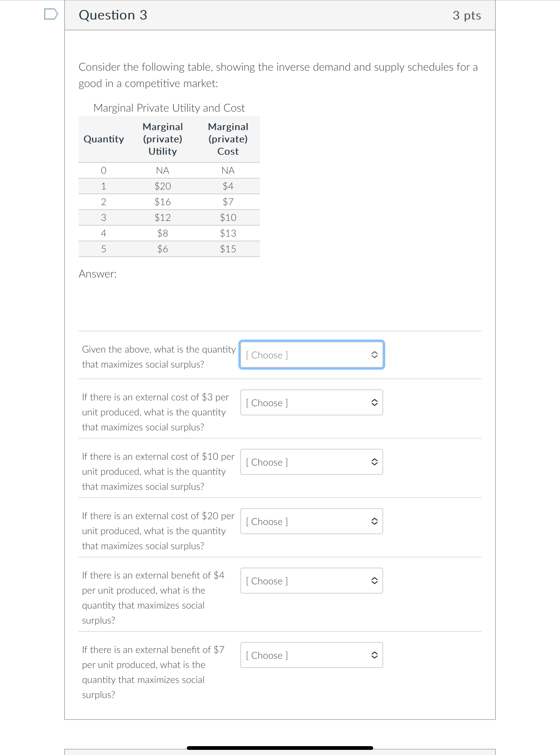
Task: Click the chevron beside the $3 external cost dropdown
Action: 375,403
